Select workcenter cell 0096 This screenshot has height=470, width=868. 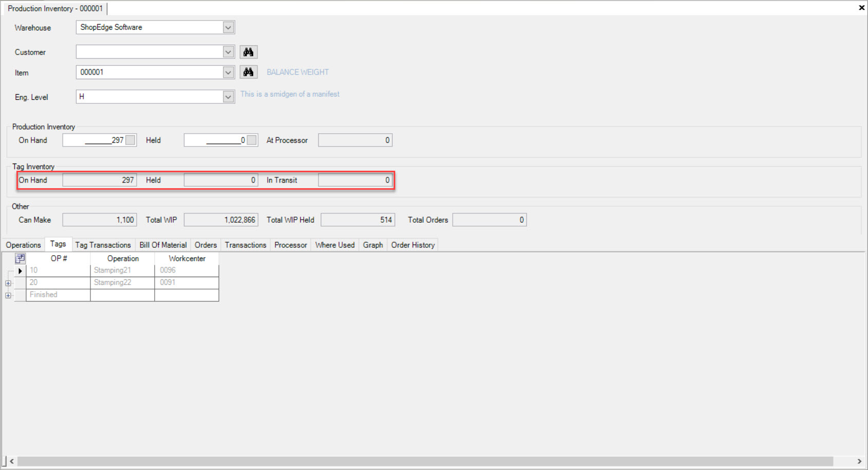point(187,270)
